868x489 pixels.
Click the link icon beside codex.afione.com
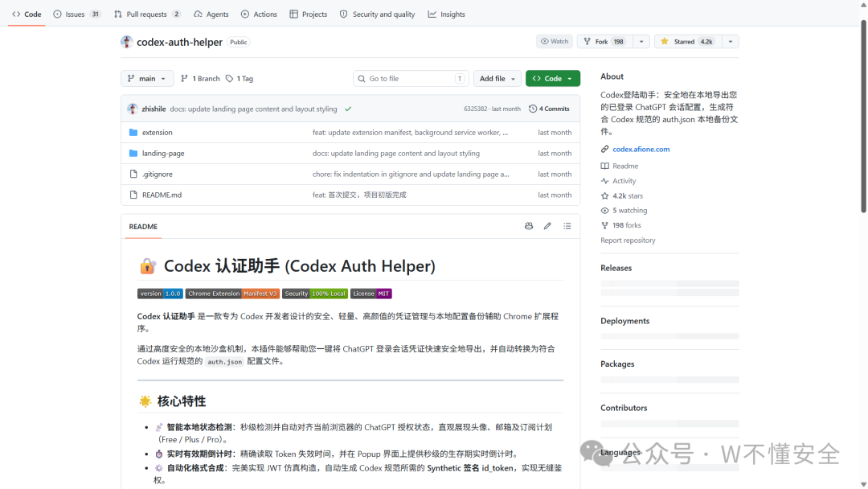pos(605,149)
